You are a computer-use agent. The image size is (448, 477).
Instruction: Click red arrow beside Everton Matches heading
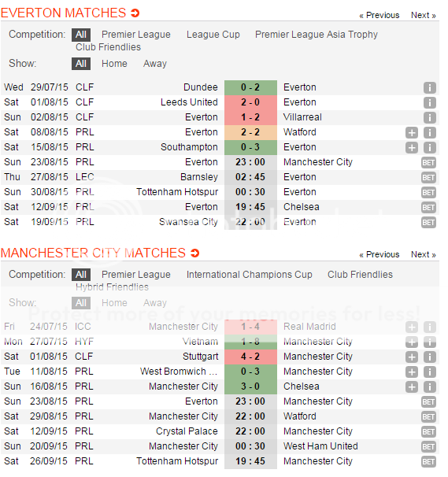pyautogui.click(x=135, y=13)
